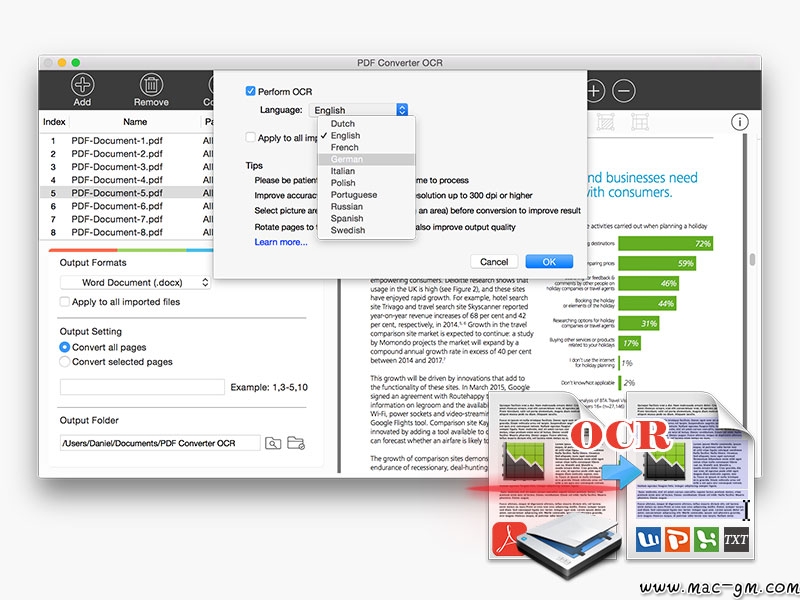Choose Dutch from the language list

366,123
